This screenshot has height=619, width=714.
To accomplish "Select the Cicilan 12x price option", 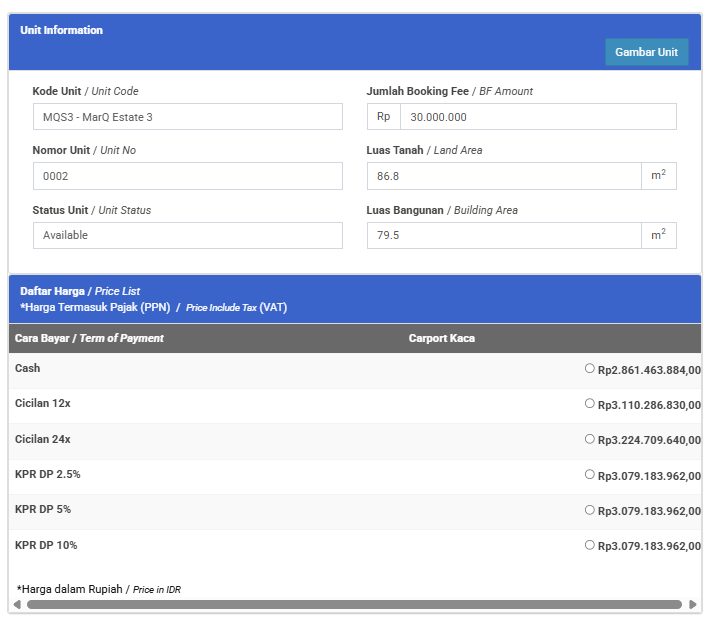I will pos(590,404).
